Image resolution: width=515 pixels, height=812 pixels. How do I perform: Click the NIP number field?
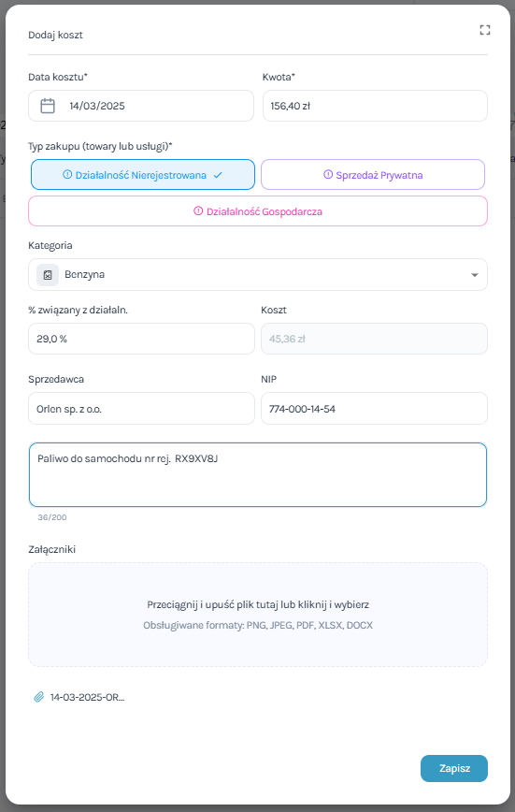tap(374, 409)
